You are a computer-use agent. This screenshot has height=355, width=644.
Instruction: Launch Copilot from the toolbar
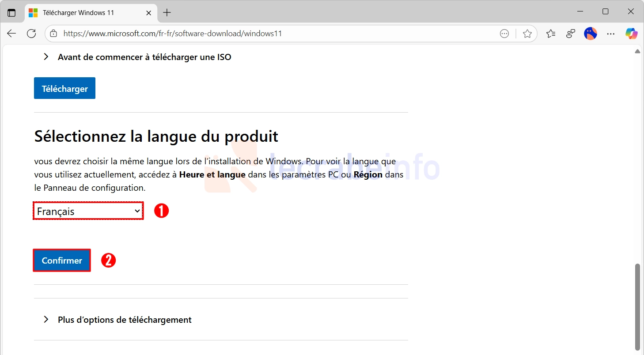631,34
